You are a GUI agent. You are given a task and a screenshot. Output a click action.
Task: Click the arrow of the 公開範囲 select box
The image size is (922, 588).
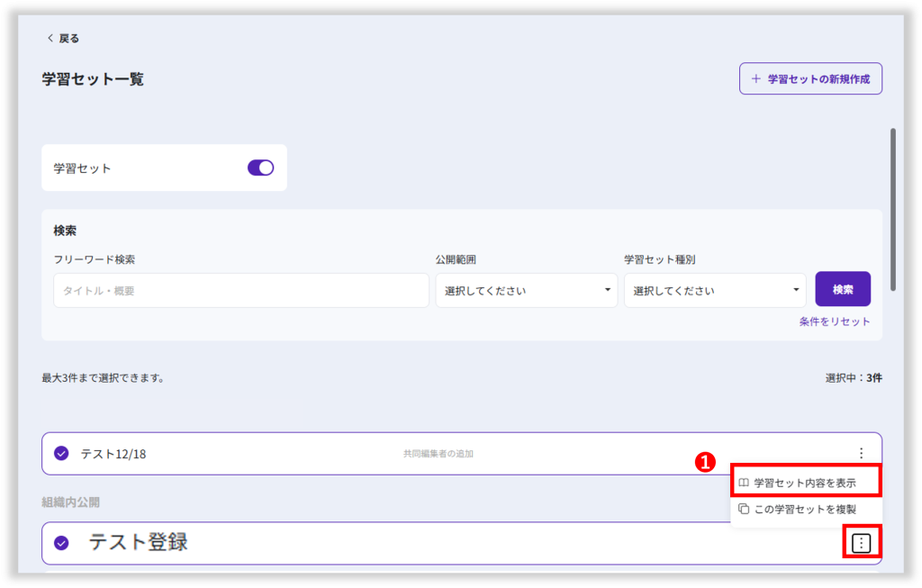(x=608, y=290)
